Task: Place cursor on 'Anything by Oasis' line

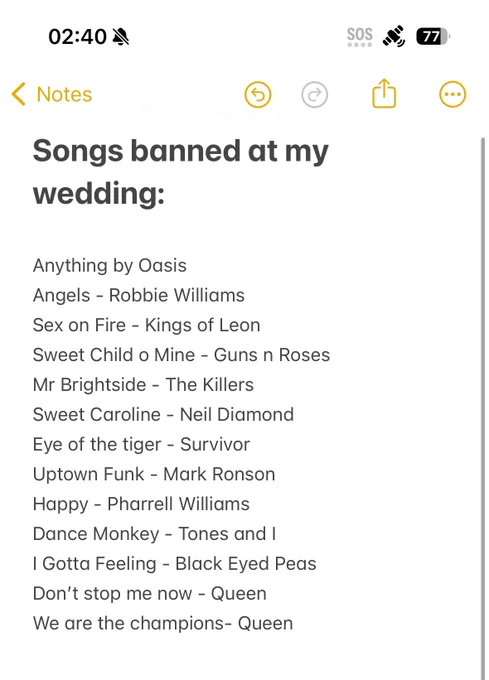Action: pos(110,266)
